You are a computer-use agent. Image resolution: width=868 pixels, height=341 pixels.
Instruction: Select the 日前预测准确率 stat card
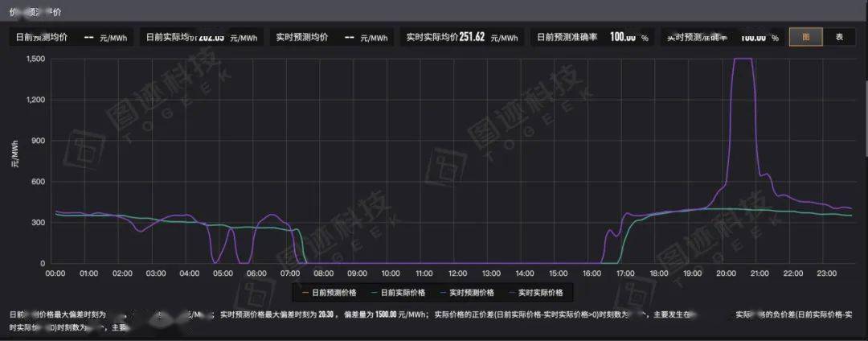coord(592,38)
